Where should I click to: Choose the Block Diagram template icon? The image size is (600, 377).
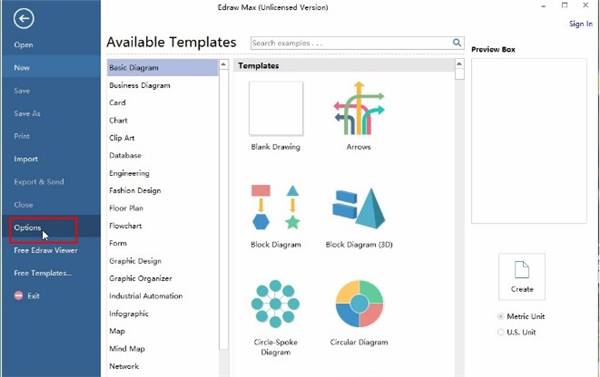[x=276, y=207]
